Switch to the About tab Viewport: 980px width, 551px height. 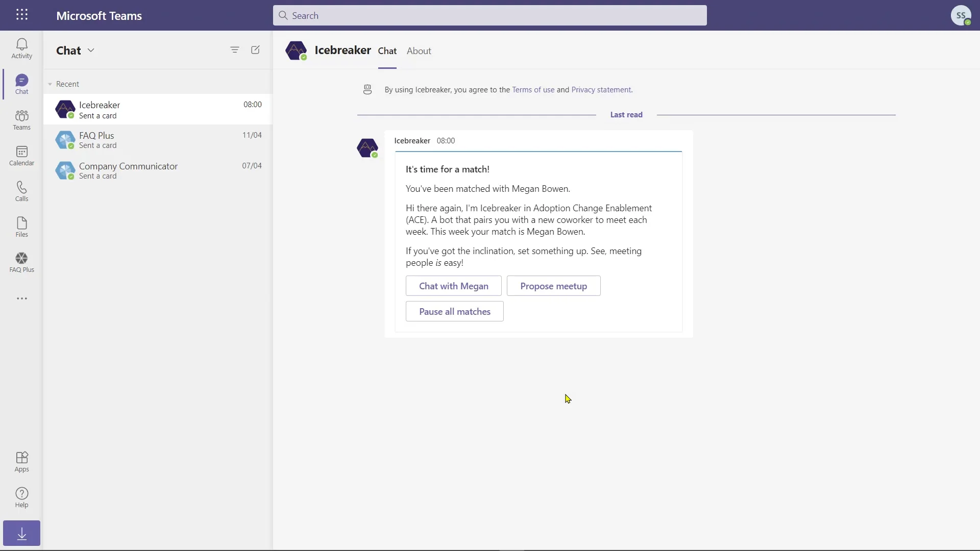pos(419,51)
